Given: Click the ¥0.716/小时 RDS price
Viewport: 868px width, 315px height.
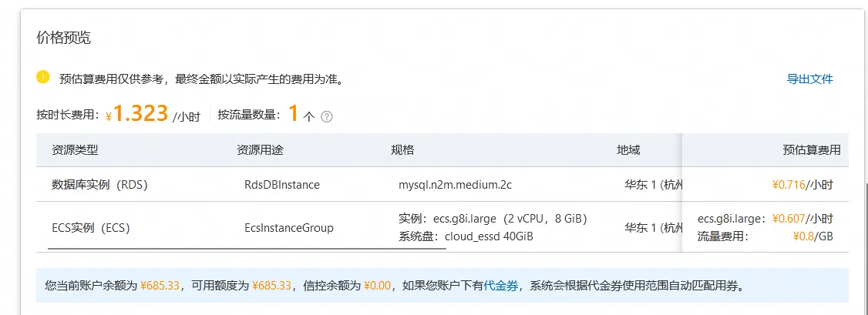Looking at the screenshot, I should [802, 185].
